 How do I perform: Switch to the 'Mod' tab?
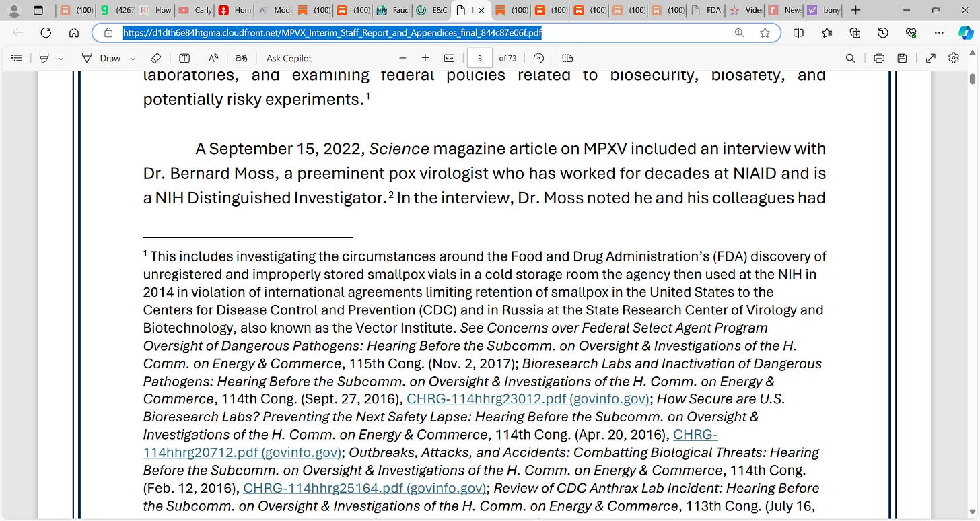(273, 10)
